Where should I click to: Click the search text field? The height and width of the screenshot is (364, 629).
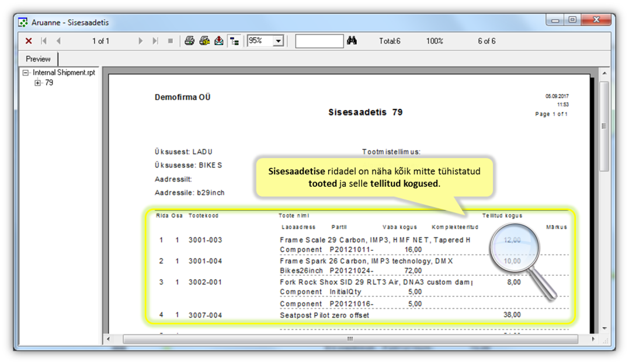click(x=319, y=41)
